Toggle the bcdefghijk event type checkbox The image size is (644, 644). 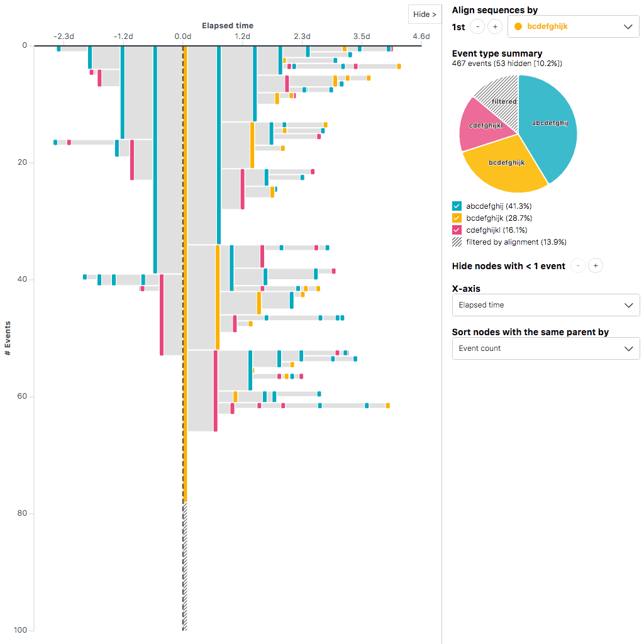click(457, 218)
